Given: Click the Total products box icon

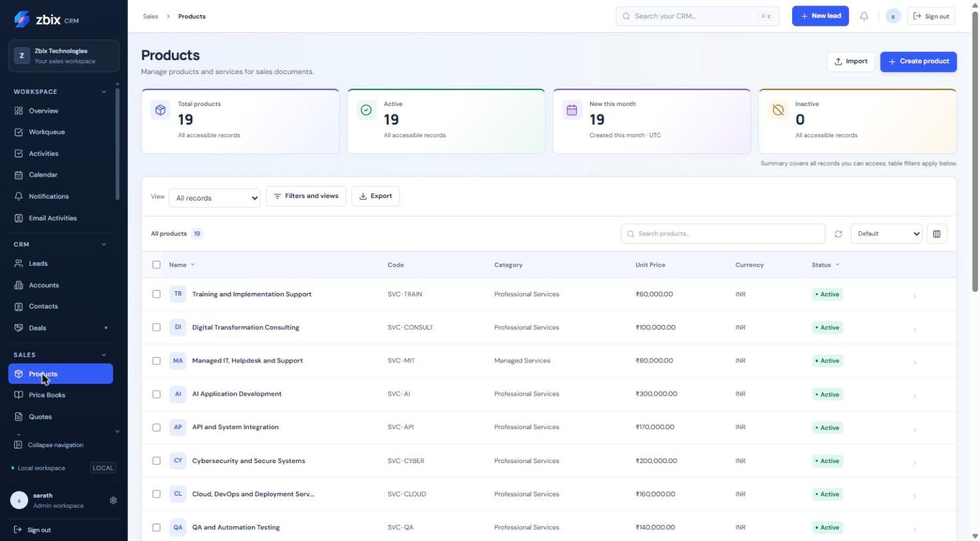Looking at the screenshot, I should pyautogui.click(x=161, y=111).
